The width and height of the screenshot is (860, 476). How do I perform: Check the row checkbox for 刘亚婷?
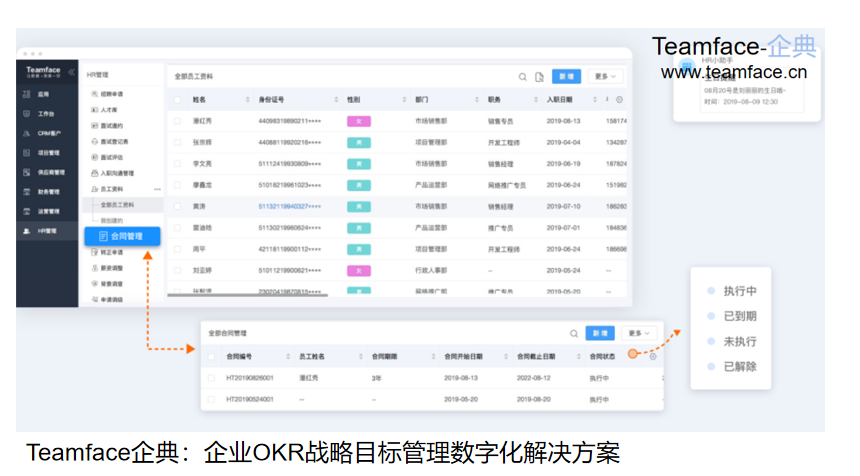click(x=177, y=271)
